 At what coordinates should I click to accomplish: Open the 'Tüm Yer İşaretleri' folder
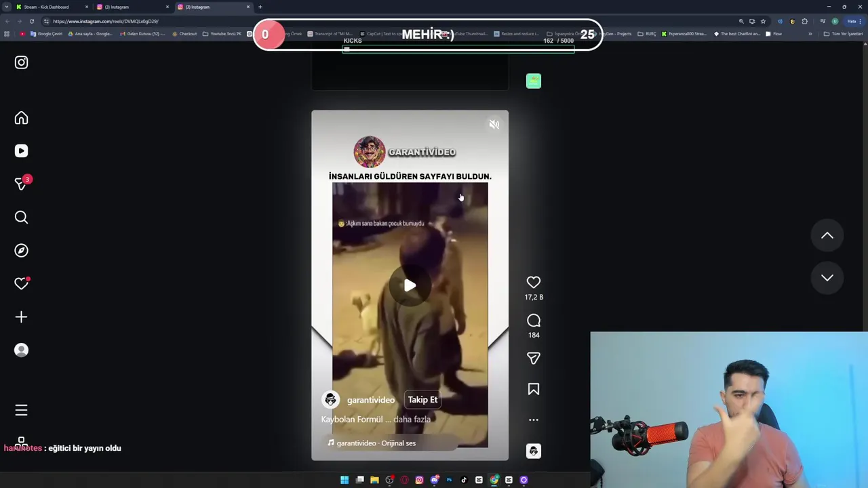[843, 34]
